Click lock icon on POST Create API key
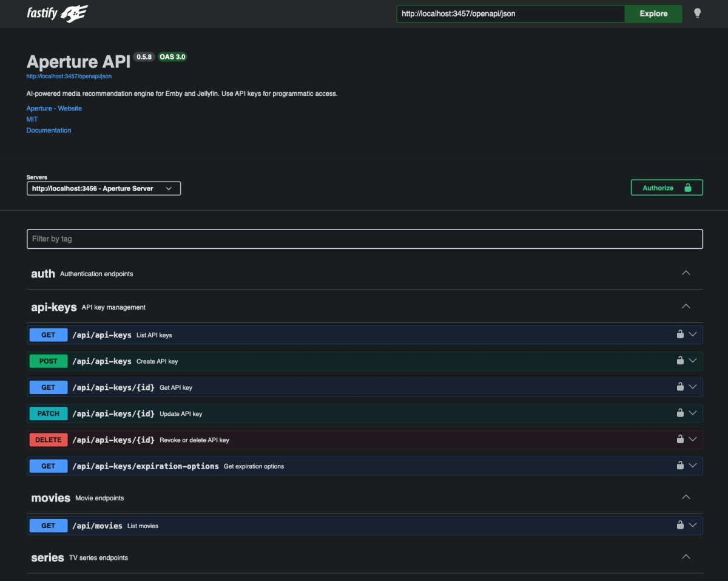 click(x=680, y=361)
